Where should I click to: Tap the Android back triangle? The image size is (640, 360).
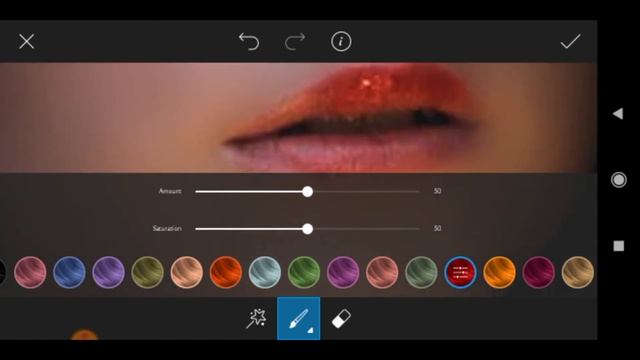(x=618, y=113)
